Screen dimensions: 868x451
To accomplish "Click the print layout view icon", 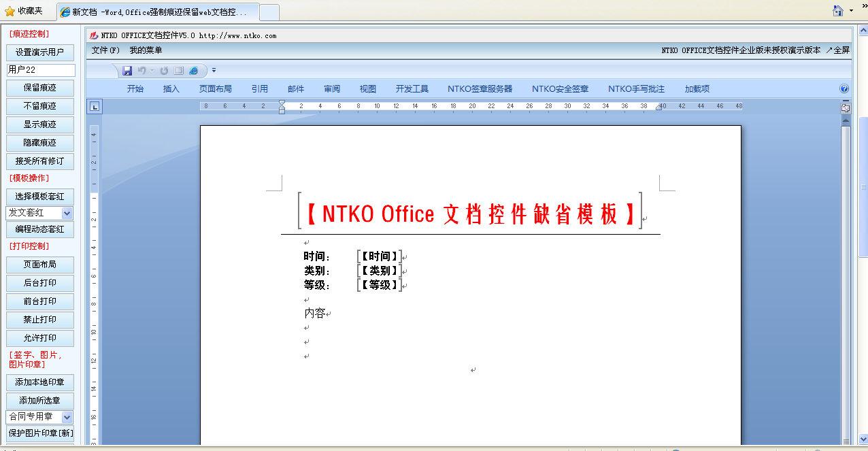I will pos(179,70).
